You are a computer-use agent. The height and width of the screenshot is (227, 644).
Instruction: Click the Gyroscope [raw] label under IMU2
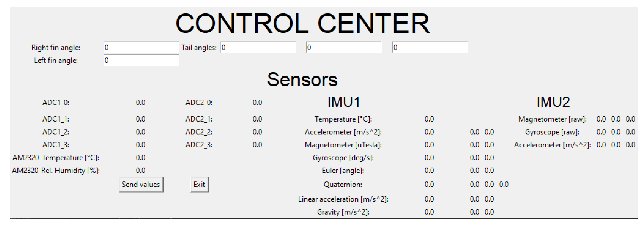point(552,132)
